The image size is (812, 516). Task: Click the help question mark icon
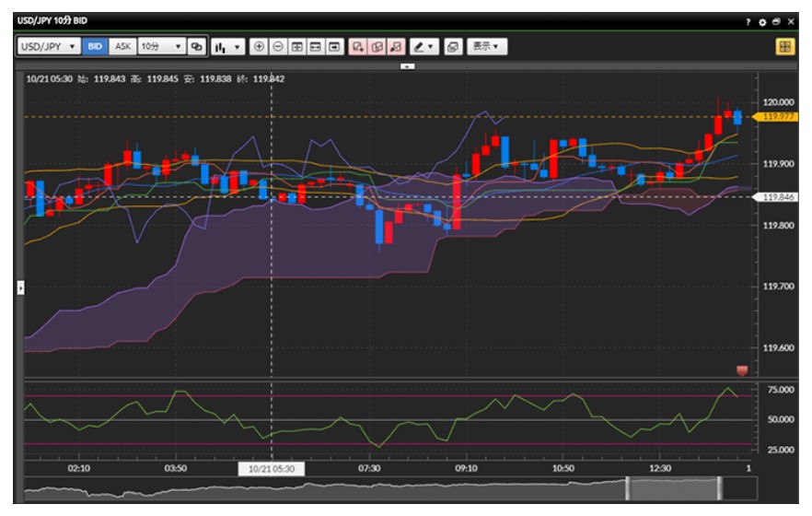click(748, 20)
